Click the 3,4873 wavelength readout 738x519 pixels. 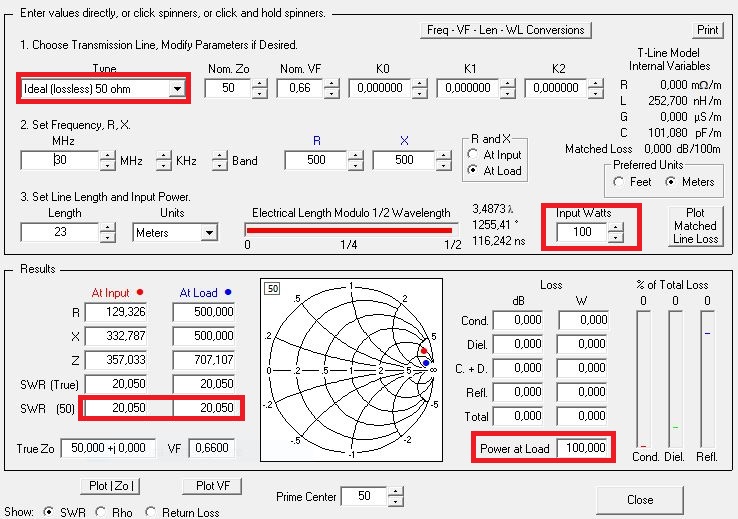[493, 208]
